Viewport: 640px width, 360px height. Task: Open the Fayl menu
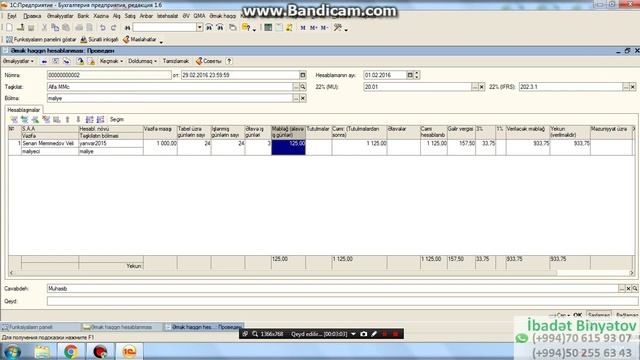click(12, 16)
